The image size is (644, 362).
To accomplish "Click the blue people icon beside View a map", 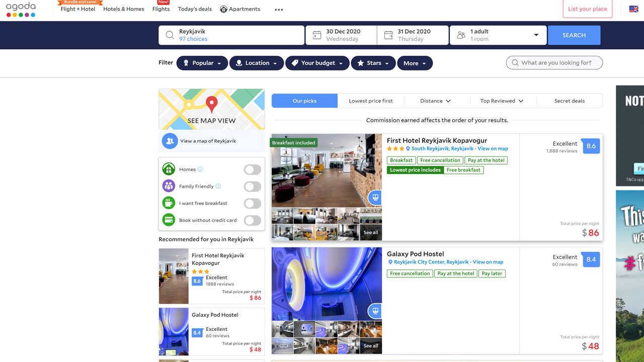I will (170, 141).
